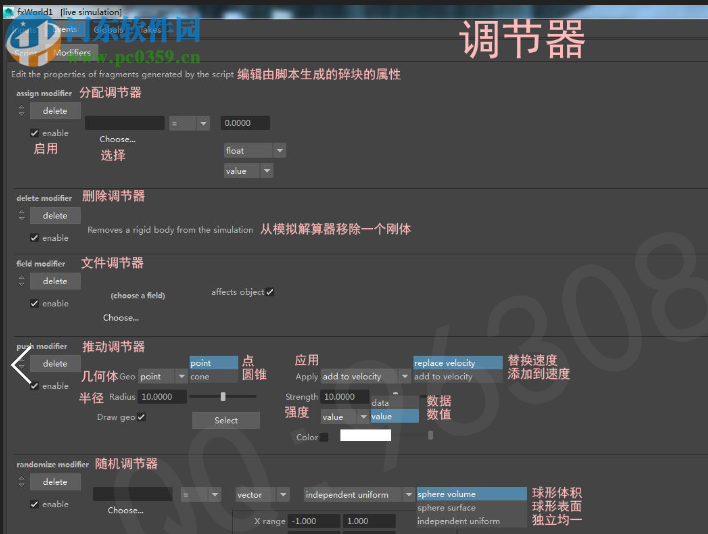Click the delete modifier reorder arrows
This screenshot has height=534, width=708.
coord(21,215)
